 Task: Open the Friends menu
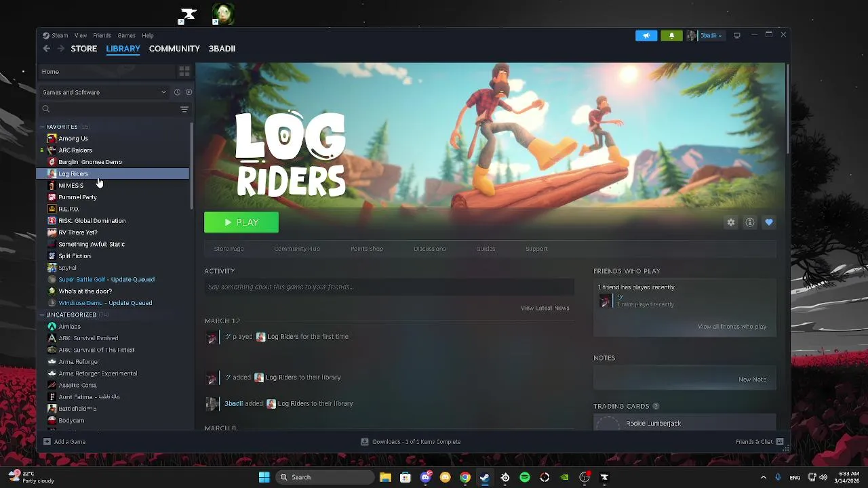[102, 35]
